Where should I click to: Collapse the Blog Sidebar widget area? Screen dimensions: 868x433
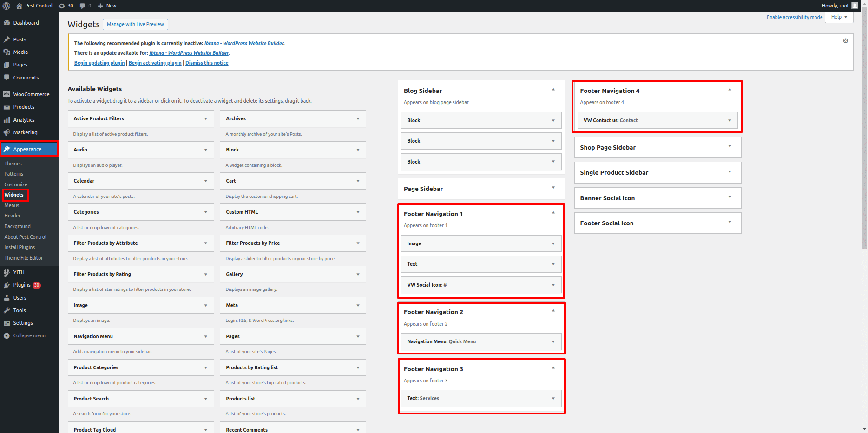[x=553, y=90]
